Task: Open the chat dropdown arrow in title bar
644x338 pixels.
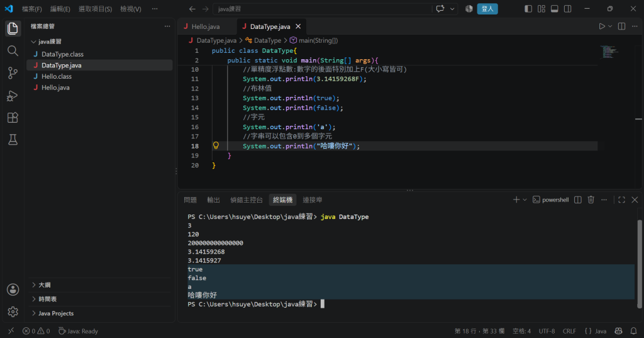Action: pos(452,9)
